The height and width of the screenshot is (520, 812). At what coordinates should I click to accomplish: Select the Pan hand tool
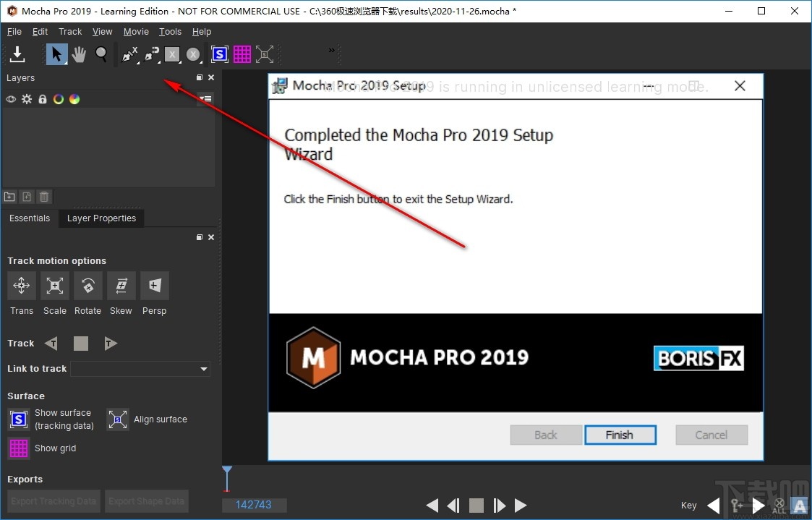[x=80, y=54]
